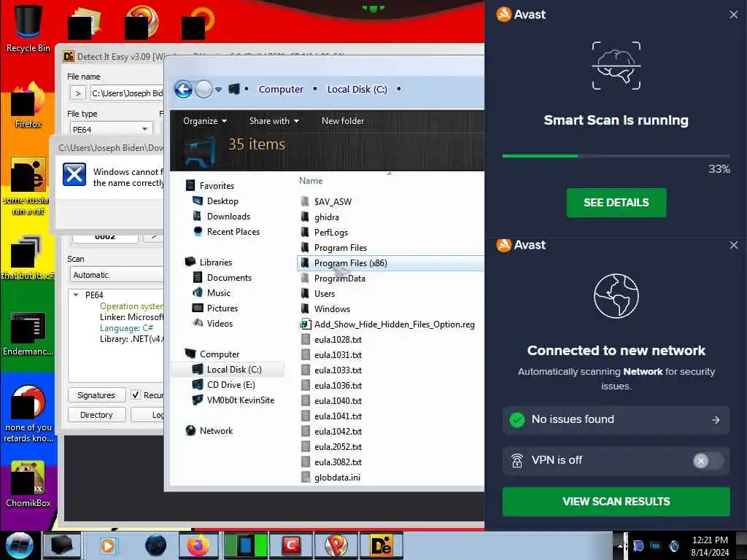Viewport: 747px width, 560px height.
Task: Open the Recycle Bin desktop icon
Action: click(x=28, y=28)
